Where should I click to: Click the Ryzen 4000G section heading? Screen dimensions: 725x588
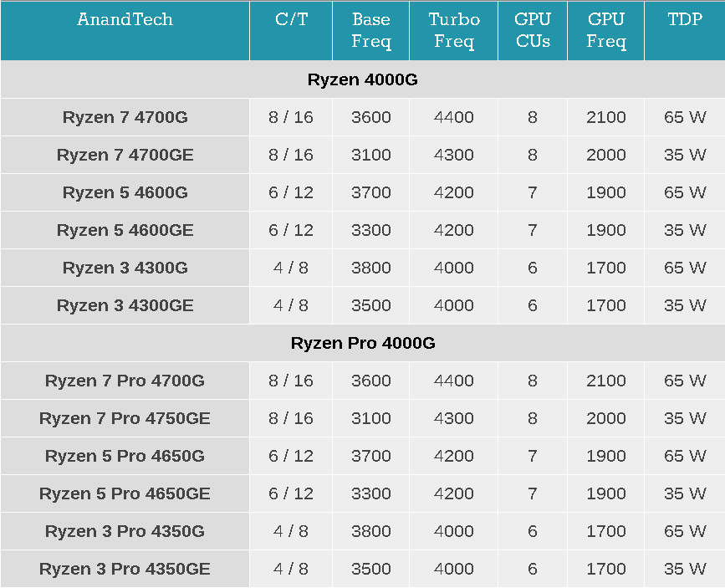[363, 79]
